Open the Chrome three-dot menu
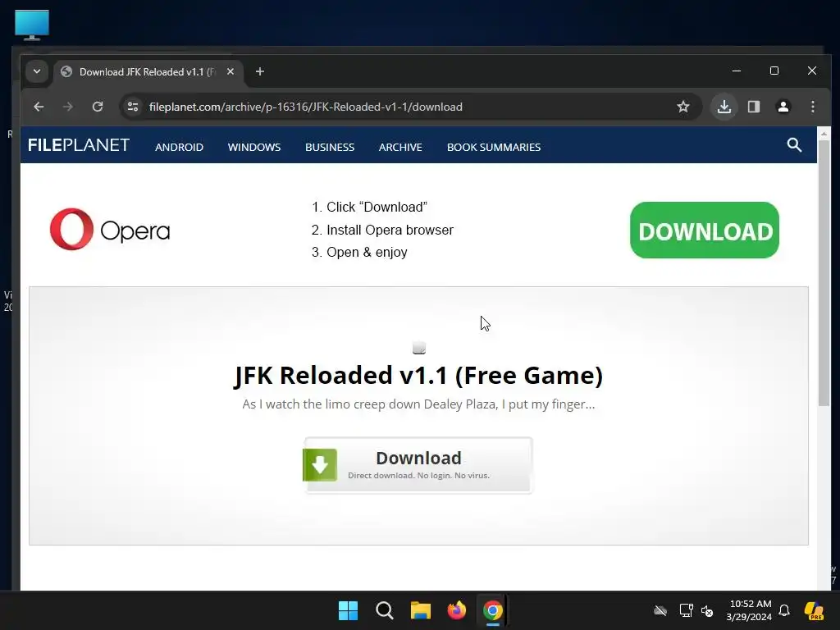This screenshot has width=840, height=630. (813, 107)
